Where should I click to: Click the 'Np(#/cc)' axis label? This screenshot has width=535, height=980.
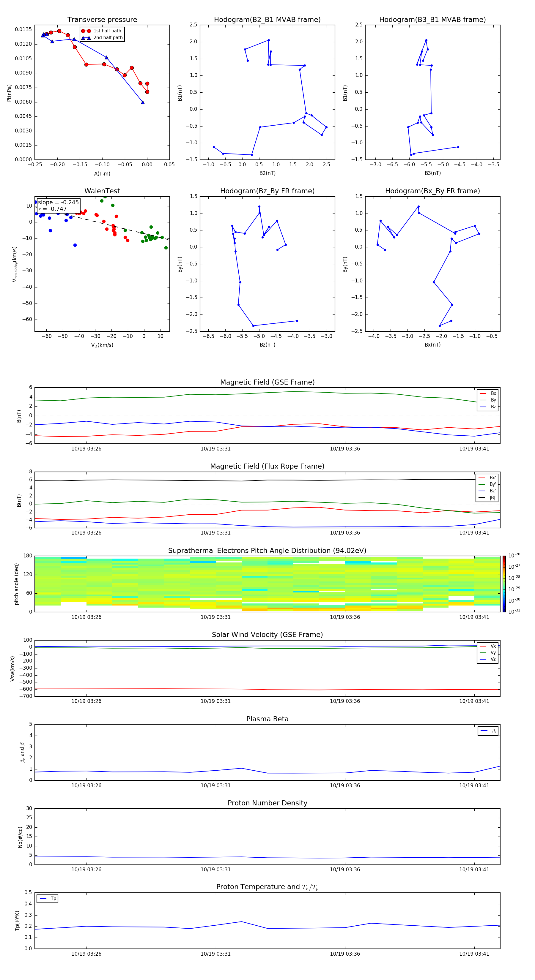click(x=20, y=837)
